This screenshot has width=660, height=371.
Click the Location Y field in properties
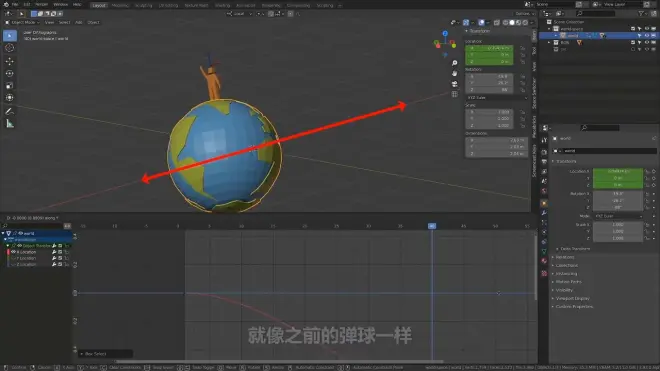click(618, 178)
